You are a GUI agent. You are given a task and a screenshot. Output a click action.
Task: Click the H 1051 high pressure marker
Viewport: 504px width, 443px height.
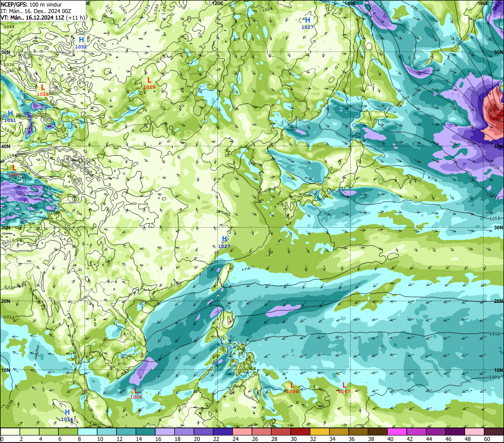click(10, 116)
